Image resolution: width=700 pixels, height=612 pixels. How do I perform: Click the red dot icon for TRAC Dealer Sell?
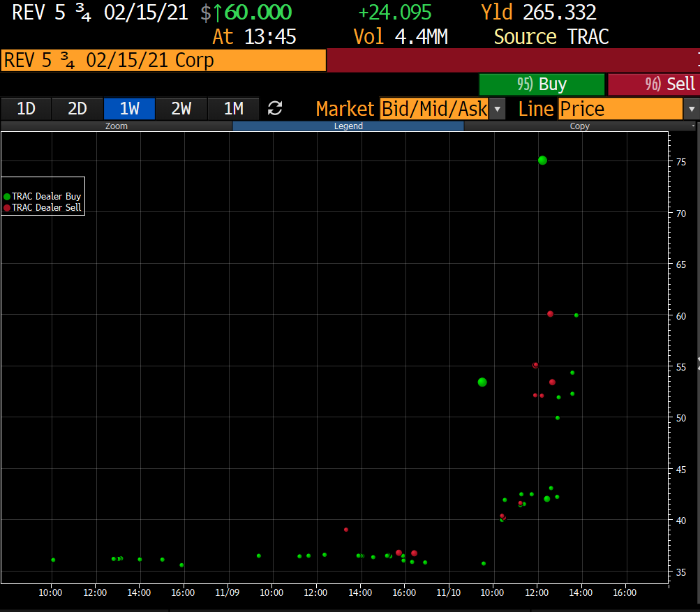click(x=8, y=207)
